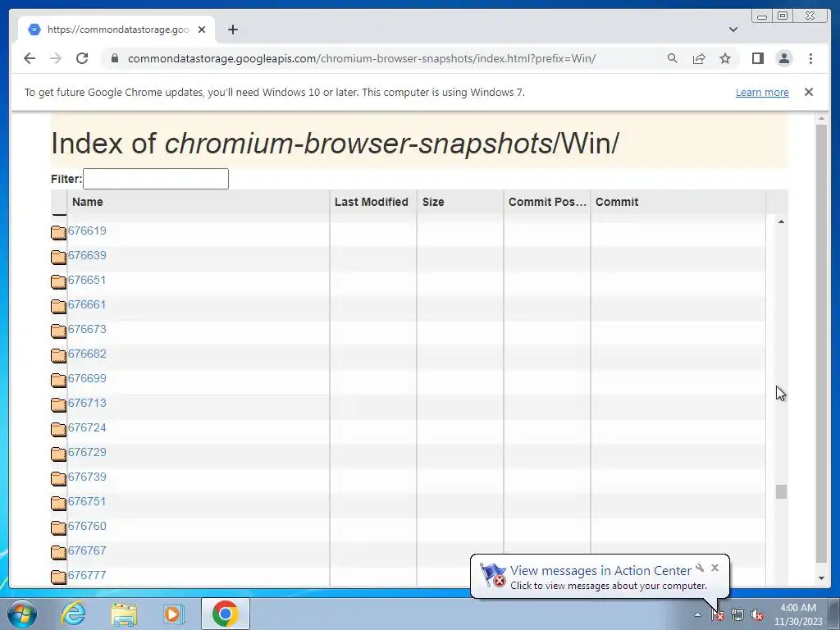Click the address bar URL
Screen dimensions: 840x630
click(362, 58)
